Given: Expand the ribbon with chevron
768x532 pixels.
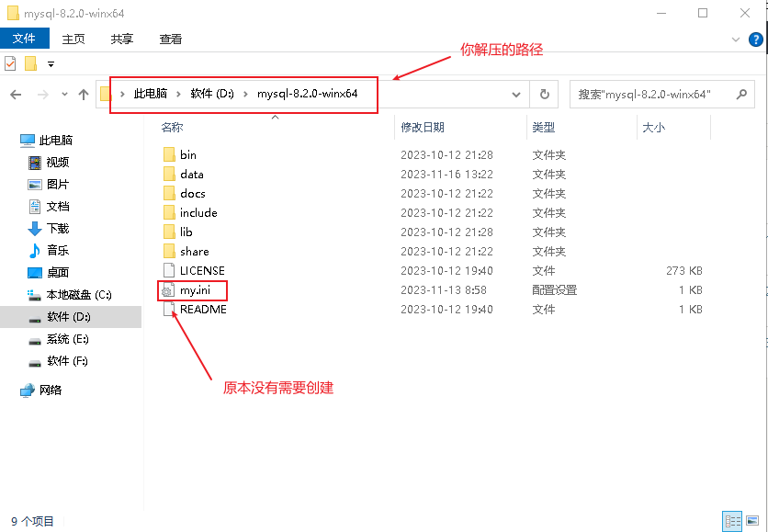Looking at the screenshot, I should [x=736, y=40].
